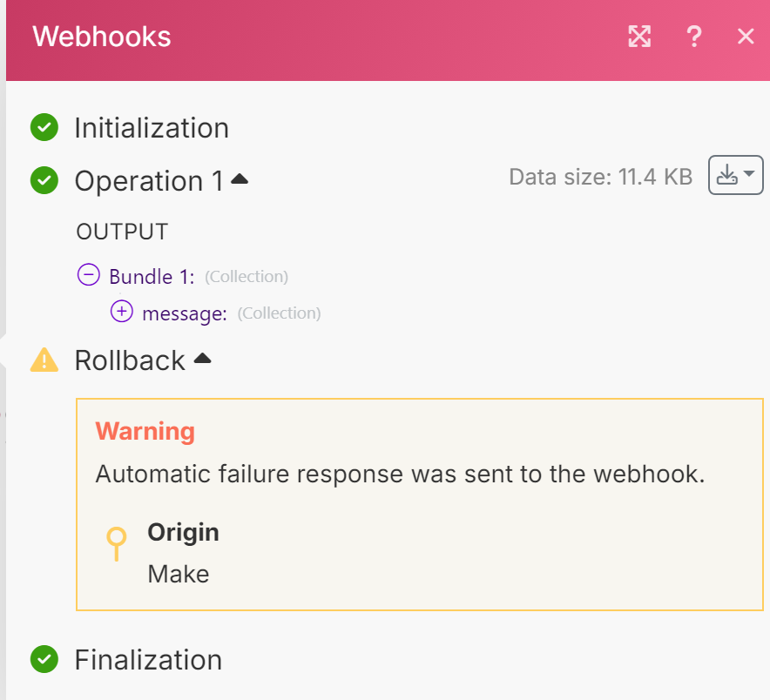Click the Webhooks title bar
Image resolution: width=770 pixels, height=700 pixels.
(101, 37)
